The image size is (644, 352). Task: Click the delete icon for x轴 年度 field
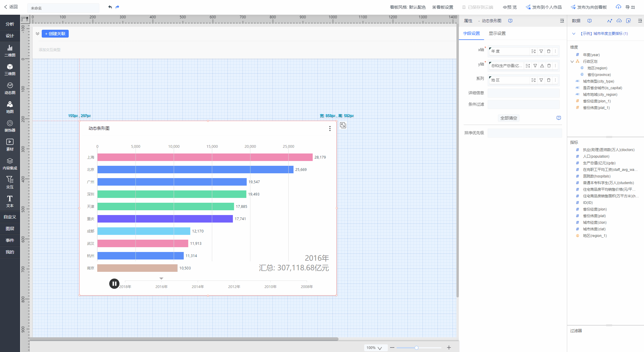click(549, 51)
